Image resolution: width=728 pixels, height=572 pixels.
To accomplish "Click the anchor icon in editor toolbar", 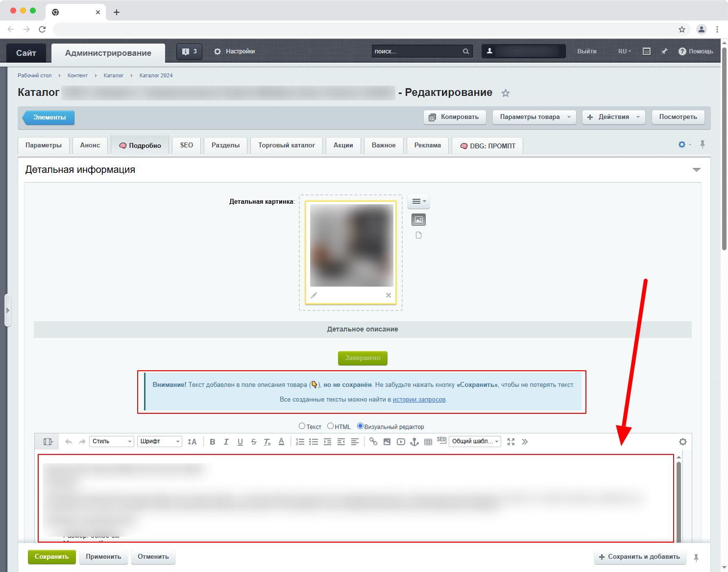I will tap(414, 442).
